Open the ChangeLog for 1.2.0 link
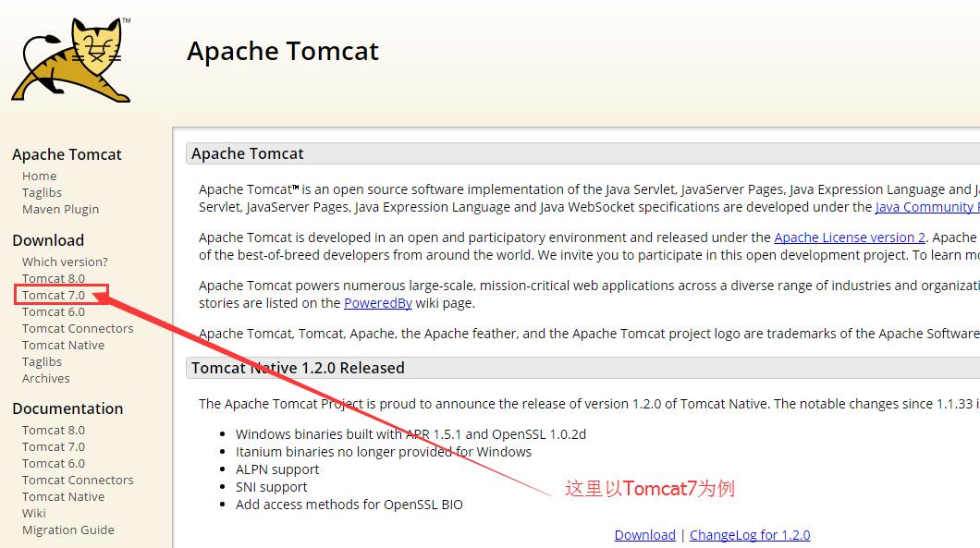Screen dimensions: 980x548 (750, 535)
